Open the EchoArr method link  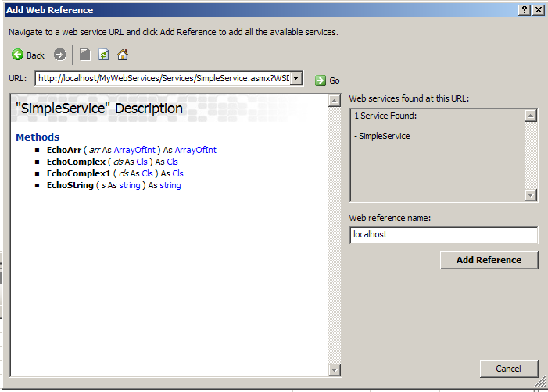point(64,150)
